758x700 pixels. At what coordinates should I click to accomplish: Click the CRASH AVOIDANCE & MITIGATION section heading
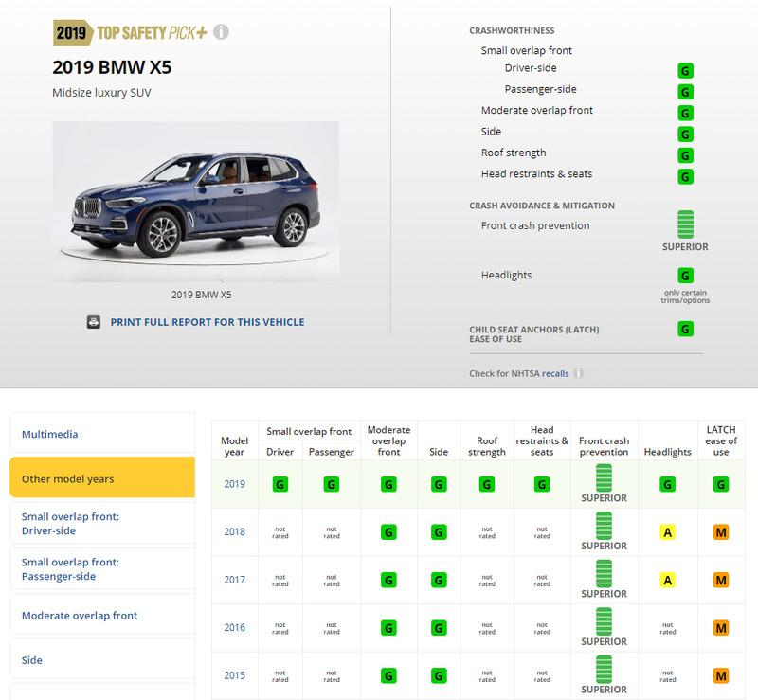(x=542, y=206)
